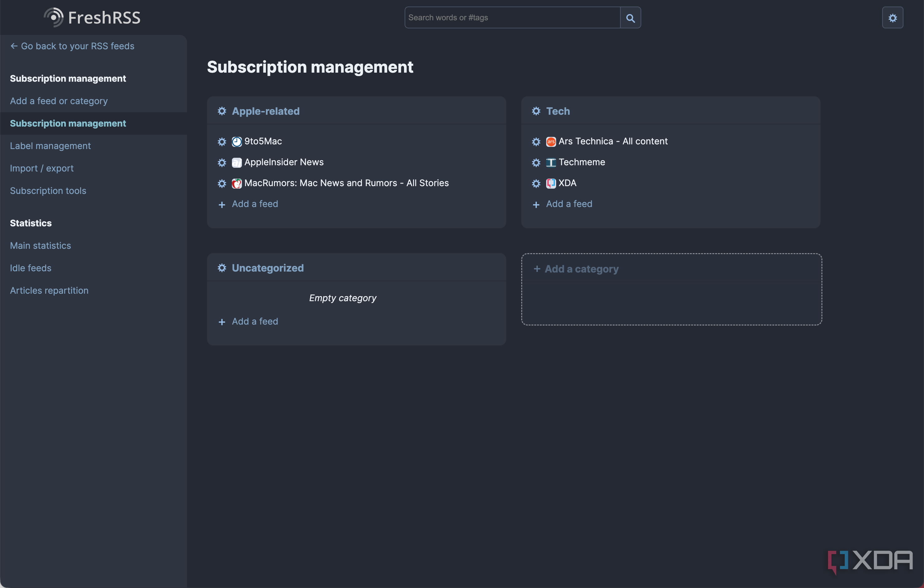Click gear icon next to Ars Technica feed
This screenshot has height=588, width=924.
pyautogui.click(x=536, y=142)
